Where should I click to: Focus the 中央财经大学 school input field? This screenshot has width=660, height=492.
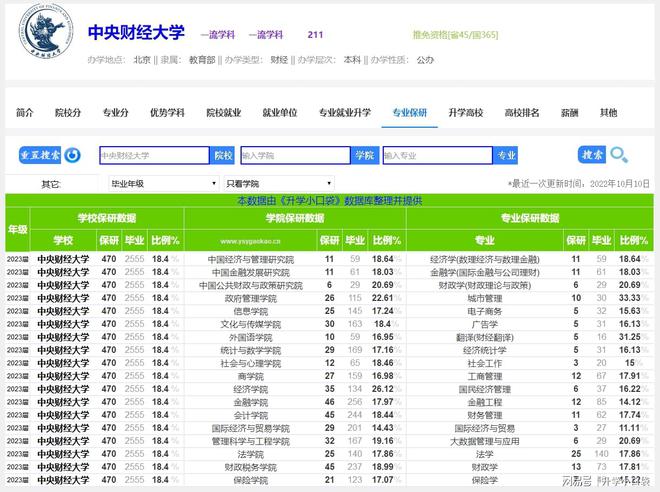click(154, 155)
